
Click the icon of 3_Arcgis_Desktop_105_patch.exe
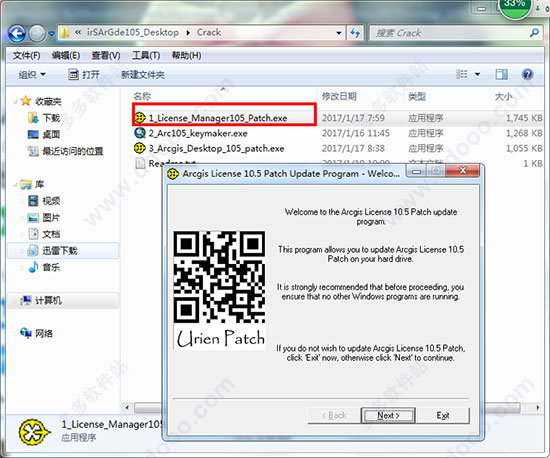click(x=140, y=148)
